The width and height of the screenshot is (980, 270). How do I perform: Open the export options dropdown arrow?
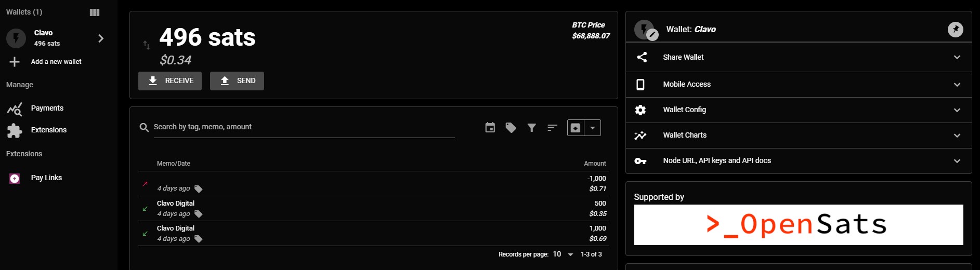pyautogui.click(x=593, y=128)
